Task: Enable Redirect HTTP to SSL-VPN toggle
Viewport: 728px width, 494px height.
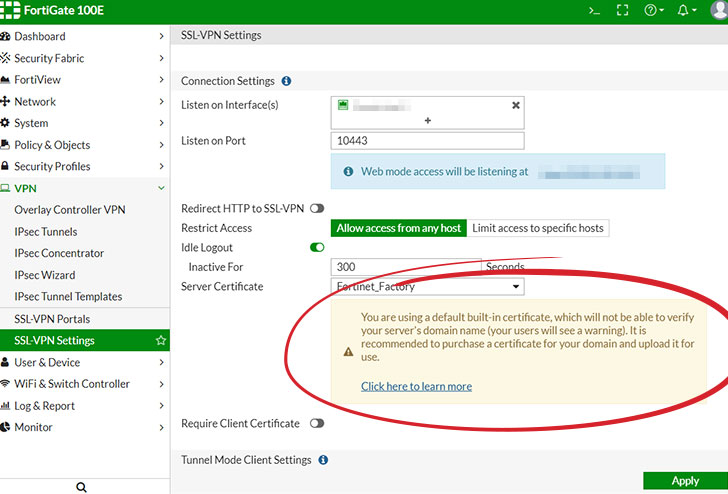Action: [x=317, y=208]
